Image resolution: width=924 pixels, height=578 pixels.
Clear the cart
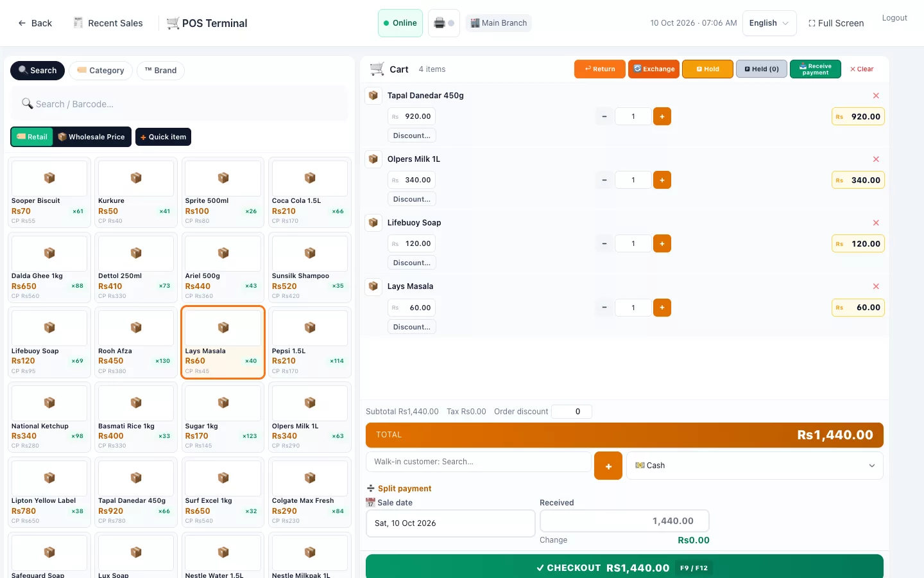tap(862, 69)
